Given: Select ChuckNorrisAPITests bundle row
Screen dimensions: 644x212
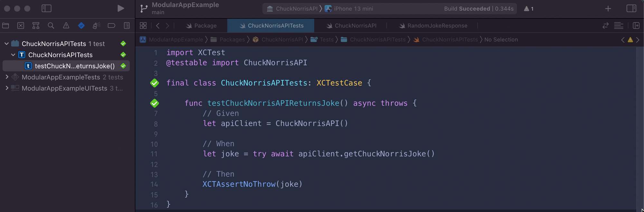Looking at the screenshot, I should tap(66, 44).
